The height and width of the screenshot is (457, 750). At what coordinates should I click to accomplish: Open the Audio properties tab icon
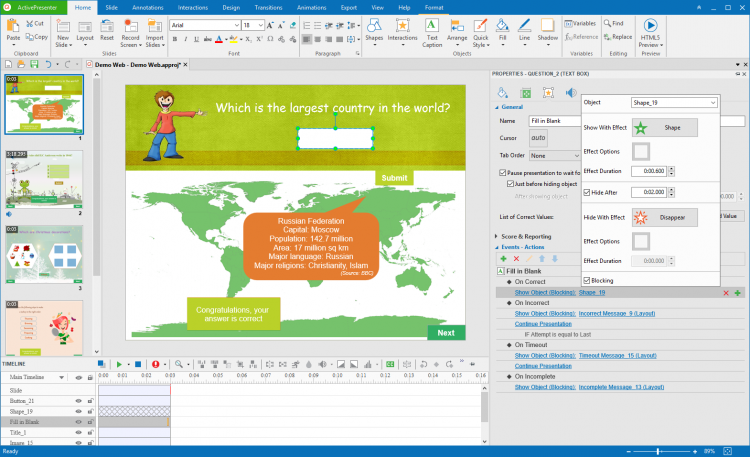[x=570, y=93]
